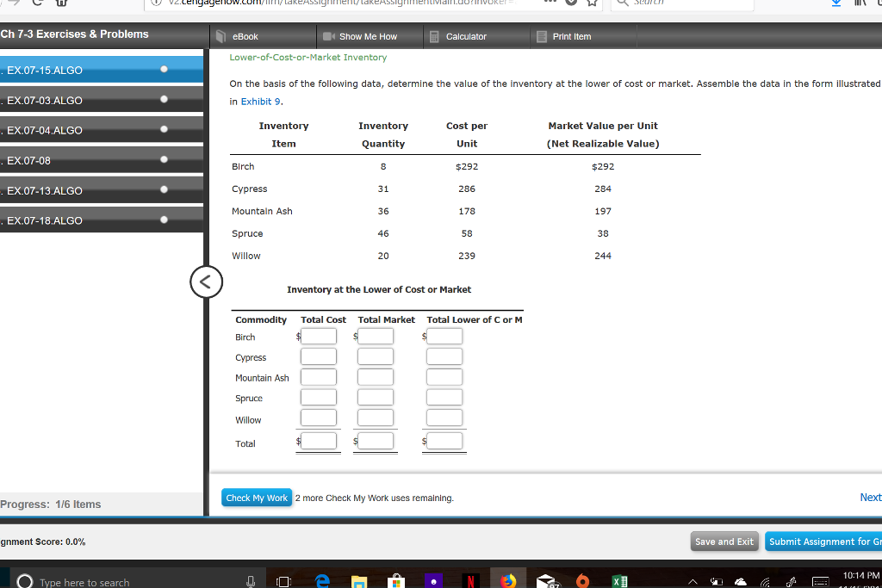Screen dimensions: 882x588
Task: Click Save and Exit
Action: click(724, 541)
